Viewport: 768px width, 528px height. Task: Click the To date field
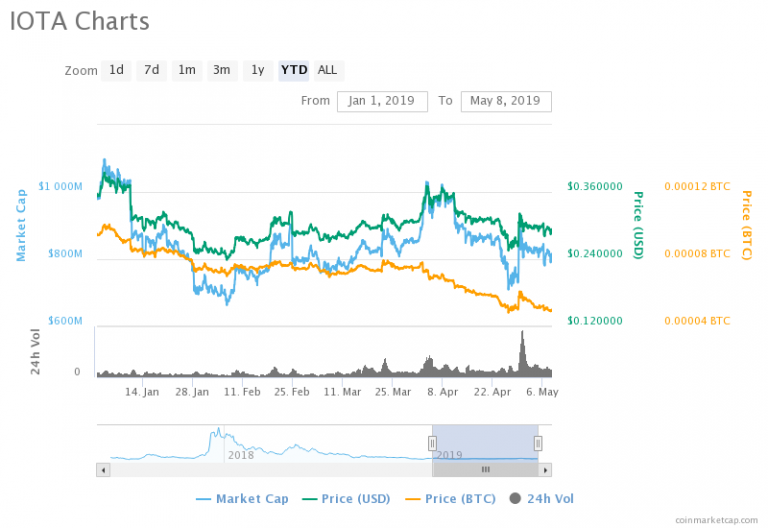[506, 101]
